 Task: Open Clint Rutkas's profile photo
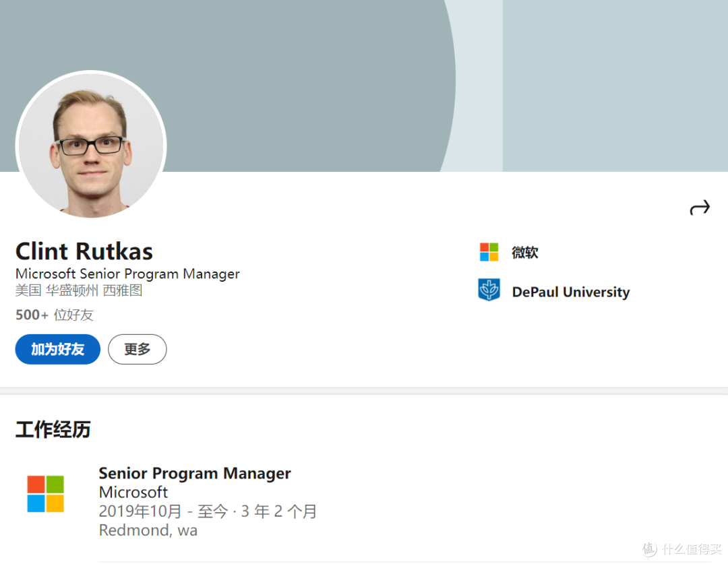pyautogui.click(x=91, y=144)
